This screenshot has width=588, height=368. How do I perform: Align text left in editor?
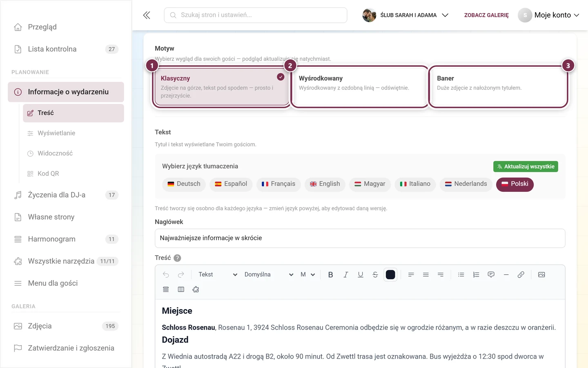pos(411,275)
